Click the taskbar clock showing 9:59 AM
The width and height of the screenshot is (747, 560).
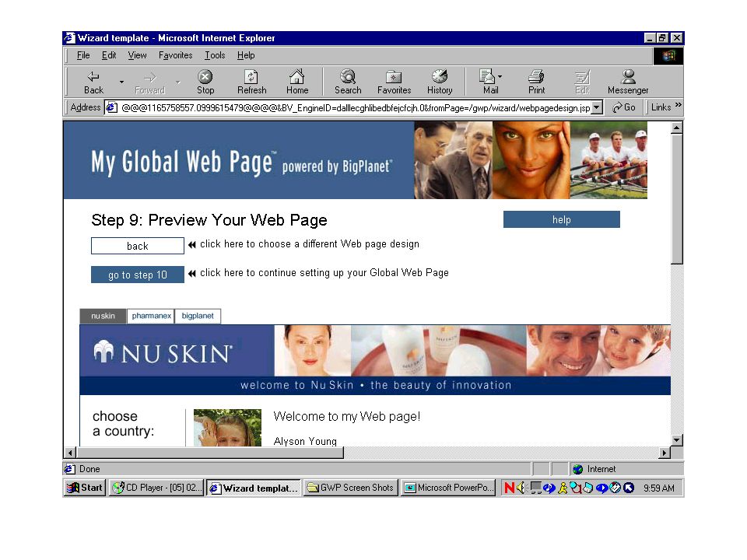pyautogui.click(x=659, y=488)
